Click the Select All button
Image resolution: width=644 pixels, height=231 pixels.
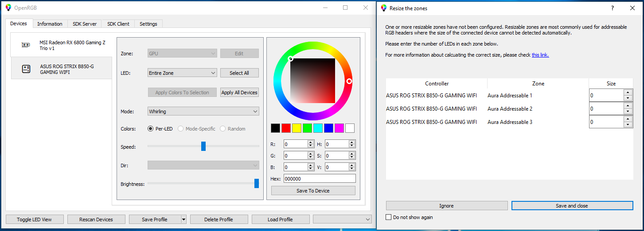[x=239, y=73]
